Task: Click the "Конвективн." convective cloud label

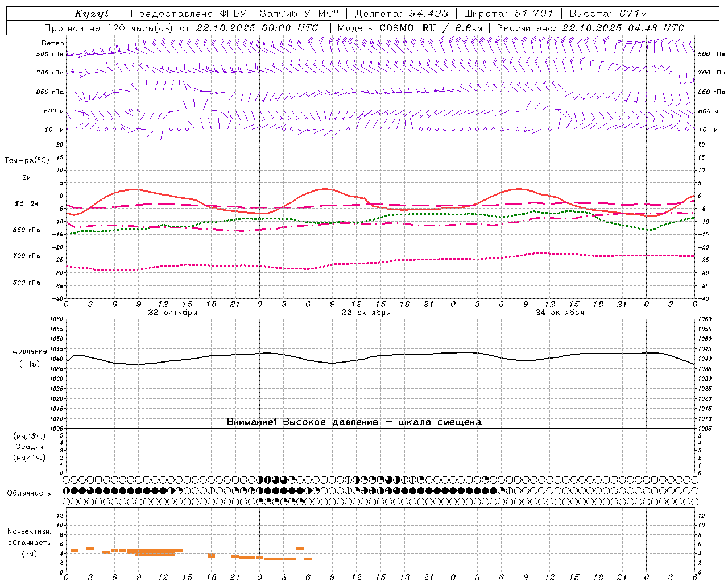Action: [x=29, y=531]
